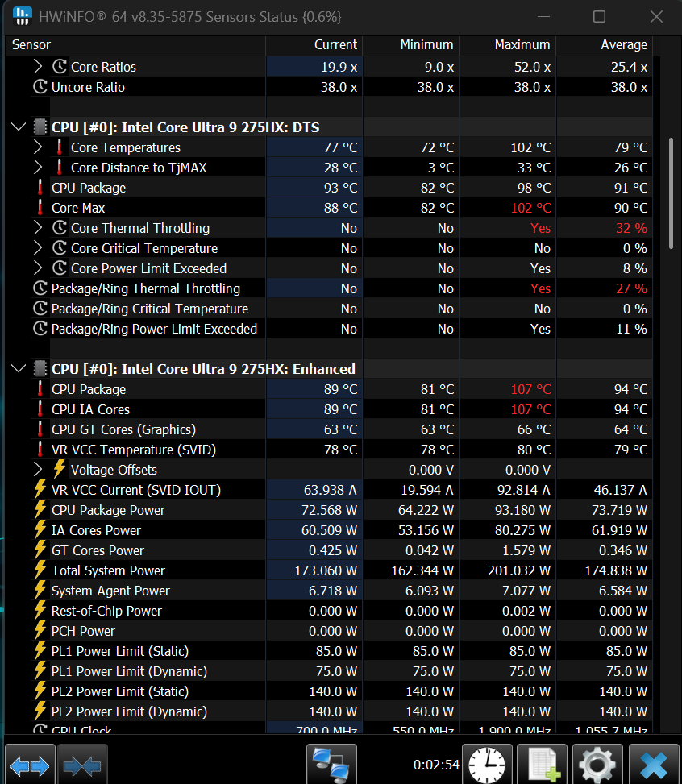Select the 'Rest-of-Chip Power' row label

(106, 611)
